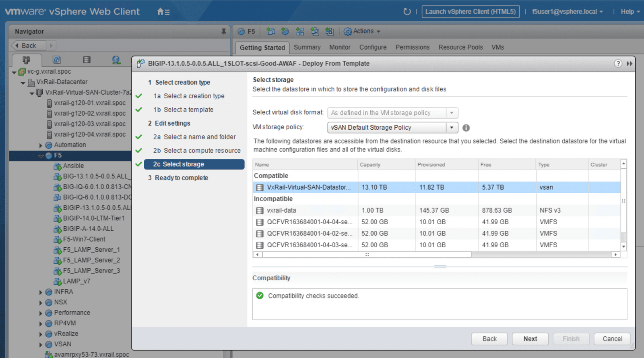This screenshot has width=644, height=358.
Task: Expand the INFRA resource pool
Action: click(41, 292)
